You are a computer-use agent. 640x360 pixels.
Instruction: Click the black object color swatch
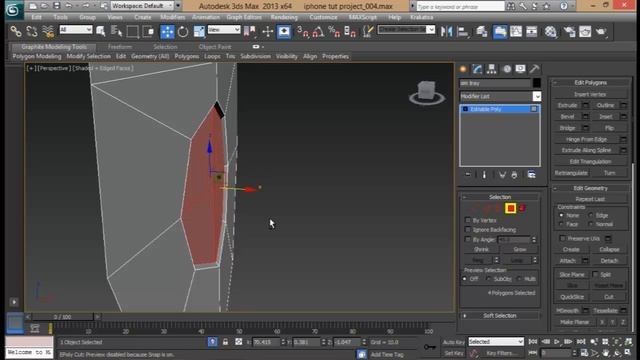pos(537,83)
